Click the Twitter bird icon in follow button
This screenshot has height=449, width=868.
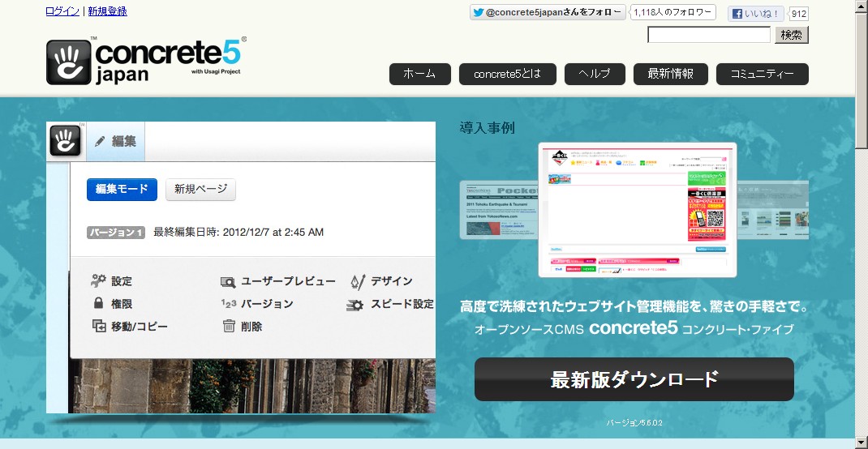[478, 13]
